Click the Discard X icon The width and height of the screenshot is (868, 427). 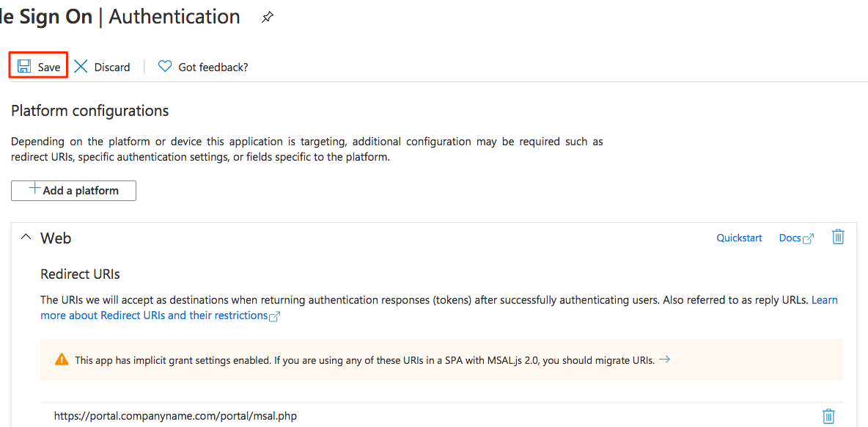click(81, 67)
